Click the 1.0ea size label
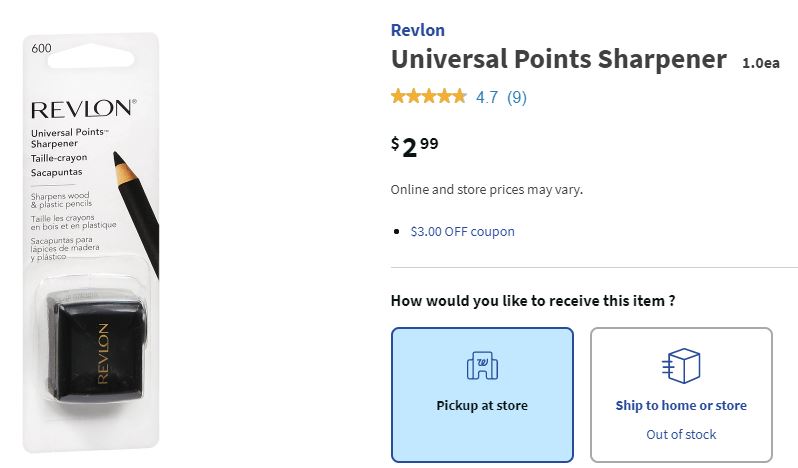This screenshot has height=468, width=798. [x=760, y=63]
